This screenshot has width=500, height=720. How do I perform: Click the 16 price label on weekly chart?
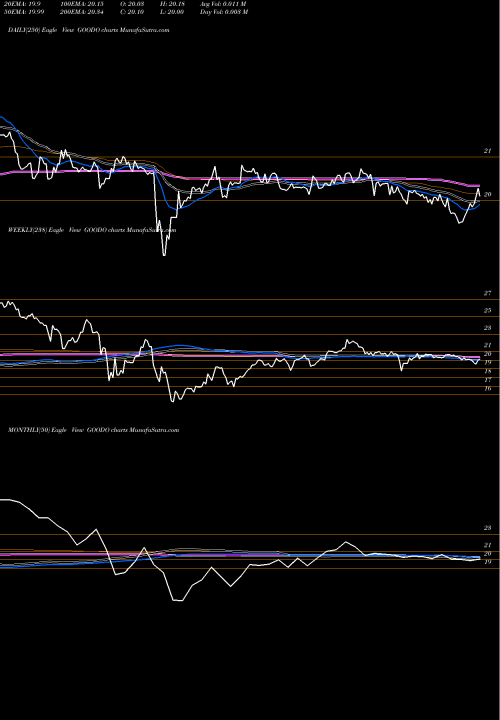tap(488, 388)
